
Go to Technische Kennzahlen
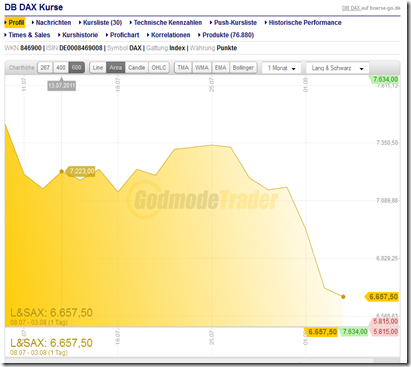pyautogui.click(x=168, y=23)
